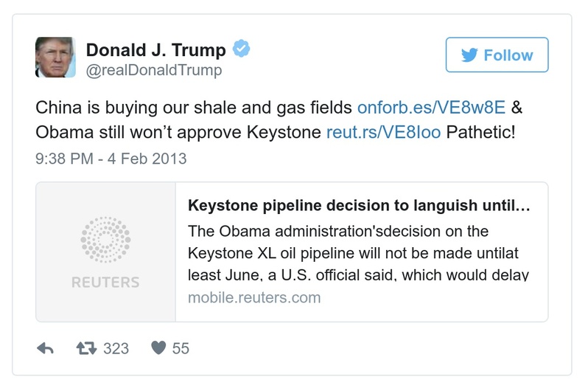Click the blue verified badge
Image resolution: width=588 pixels, height=391 pixels.
[x=242, y=49]
